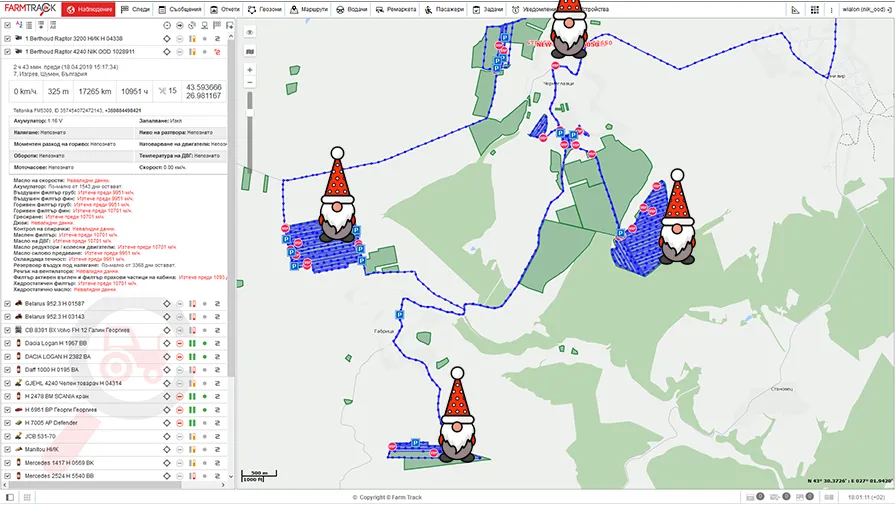Open the Геозони geofences tab
The height and width of the screenshot is (505, 895).
coord(265,9)
